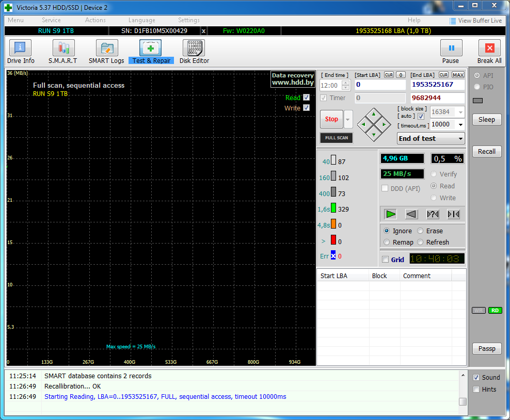Image resolution: width=510 pixels, height=420 pixels.
Task: Open the dropdown arrow beside Stop
Action: coord(348,119)
